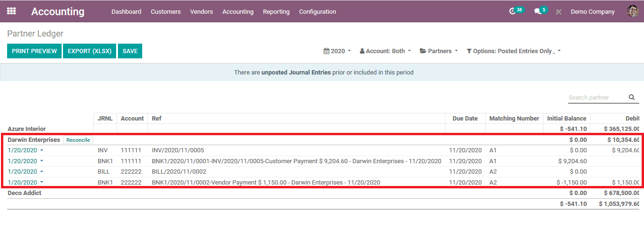Open the Customers menu
Image resolution: width=644 pixels, height=232 pixels.
165,11
